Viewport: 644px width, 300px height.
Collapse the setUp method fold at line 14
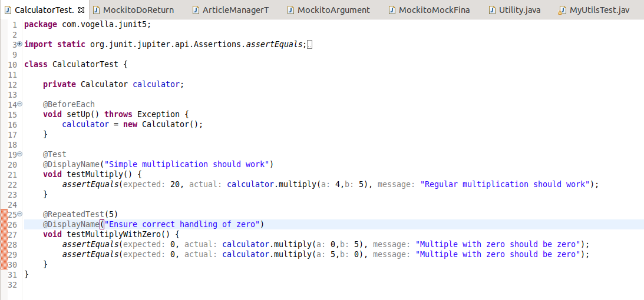(x=19, y=104)
